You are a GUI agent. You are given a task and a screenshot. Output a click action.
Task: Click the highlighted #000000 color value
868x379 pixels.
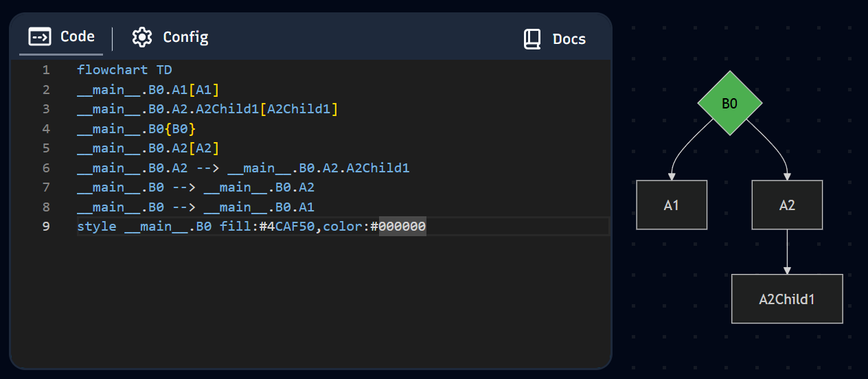pos(402,227)
